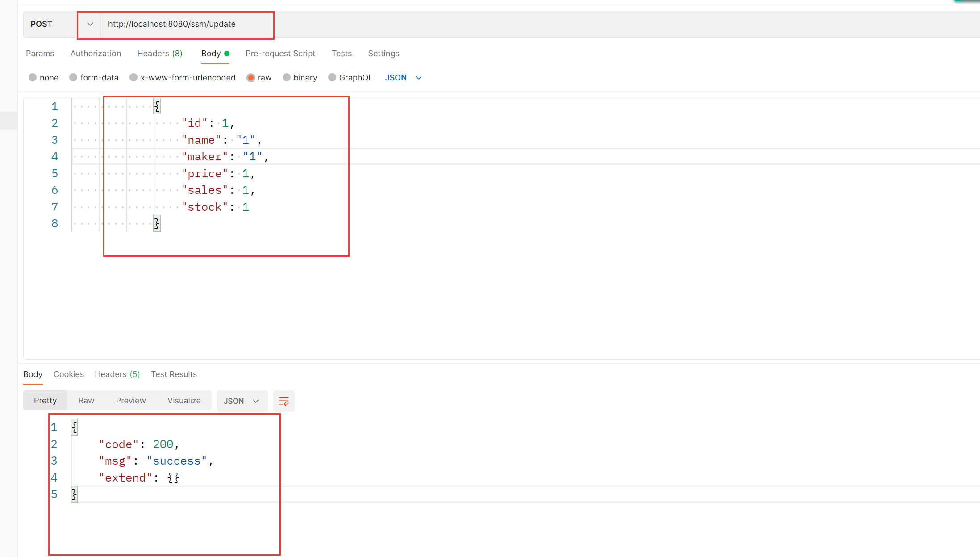Select the response Body tab
The height and width of the screenshot is (557, 980).
click(33, 374)
